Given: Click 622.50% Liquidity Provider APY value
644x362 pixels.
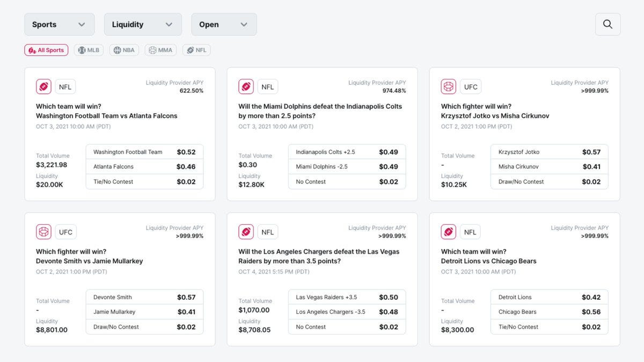Looking at the screenshot, I should click(x=192, y=91).
